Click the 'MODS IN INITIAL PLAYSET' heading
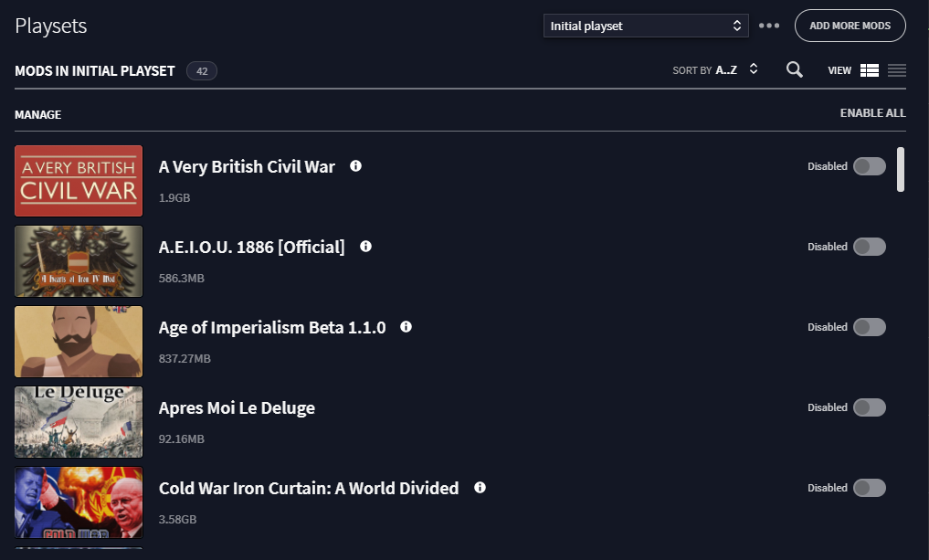 [95, 71]
